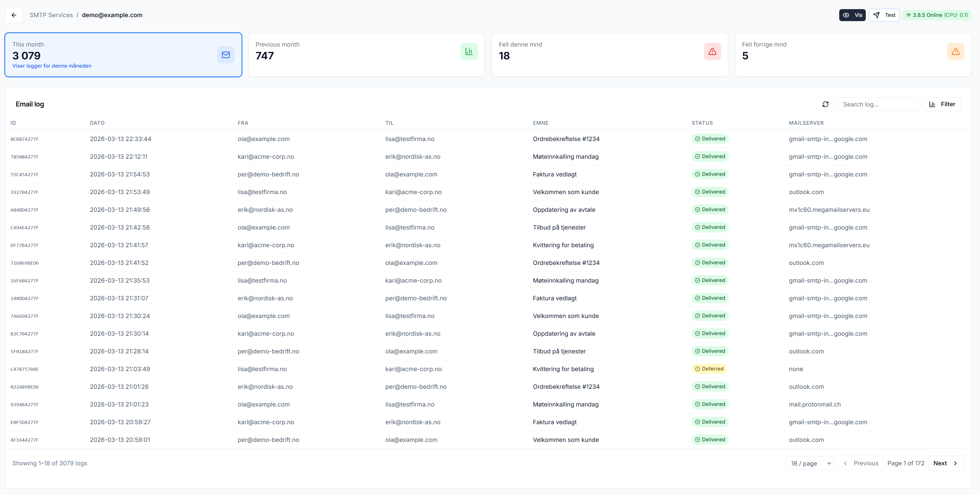Click the yellow Deferred status badge
Viewport: 980px width, 495px height.
(709, 369)
